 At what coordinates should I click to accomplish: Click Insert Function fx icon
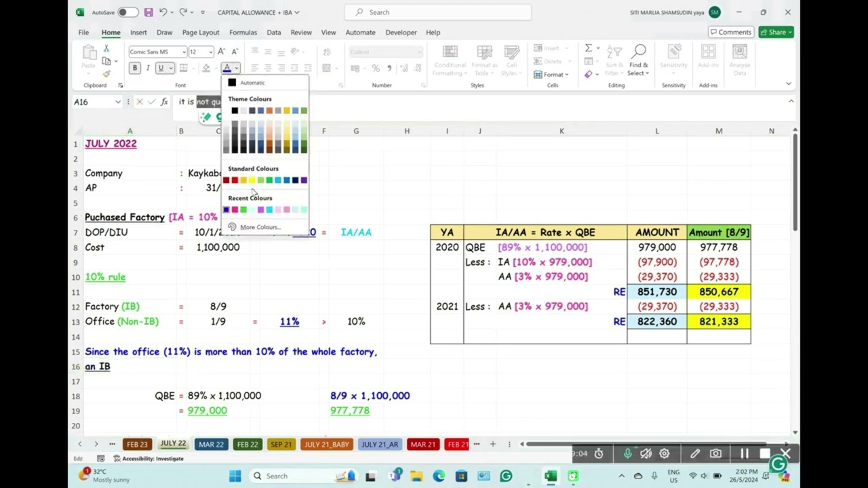point(164,102)
